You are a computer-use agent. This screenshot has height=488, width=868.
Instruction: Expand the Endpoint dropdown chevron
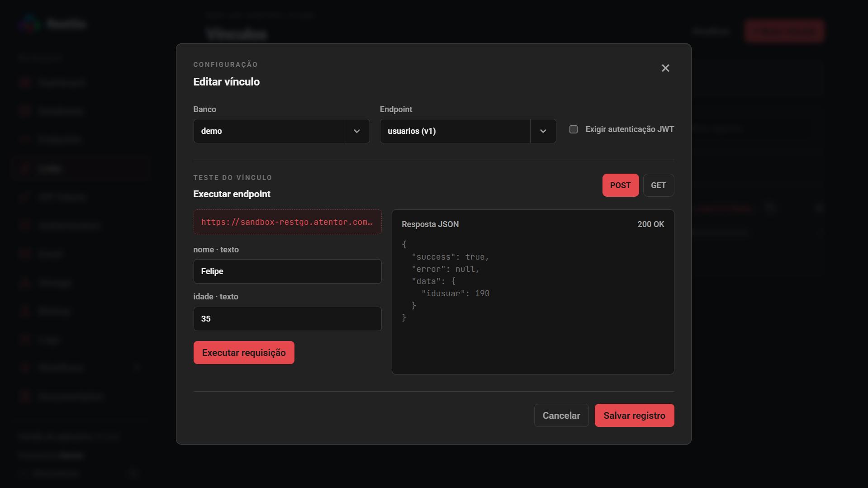(x=543, y=131)
